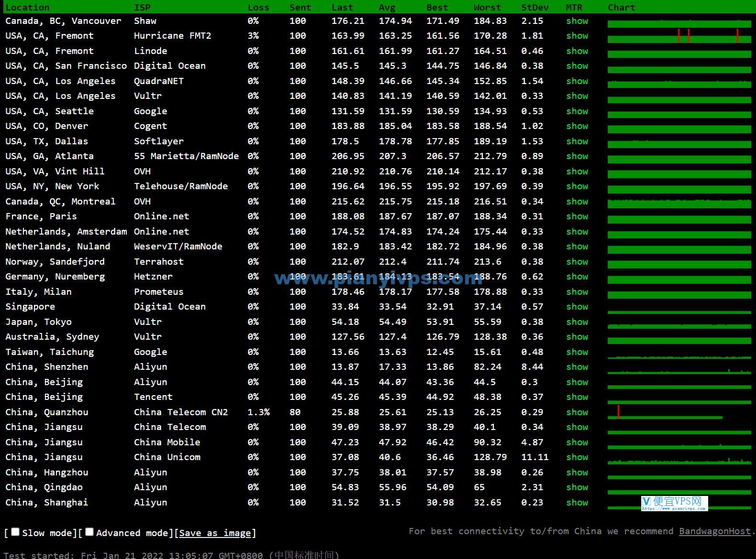
Task: Select the 'Netherlands, Amsterdam' location text
Action: point(66,231)
